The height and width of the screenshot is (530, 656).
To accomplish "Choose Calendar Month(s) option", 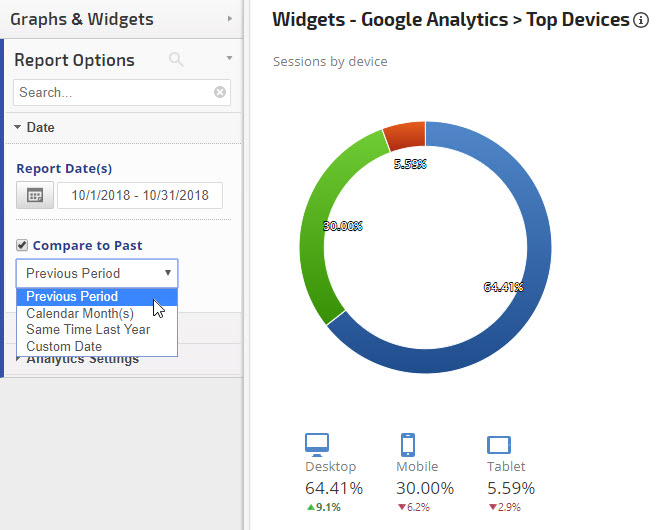I will coord(80,313).
